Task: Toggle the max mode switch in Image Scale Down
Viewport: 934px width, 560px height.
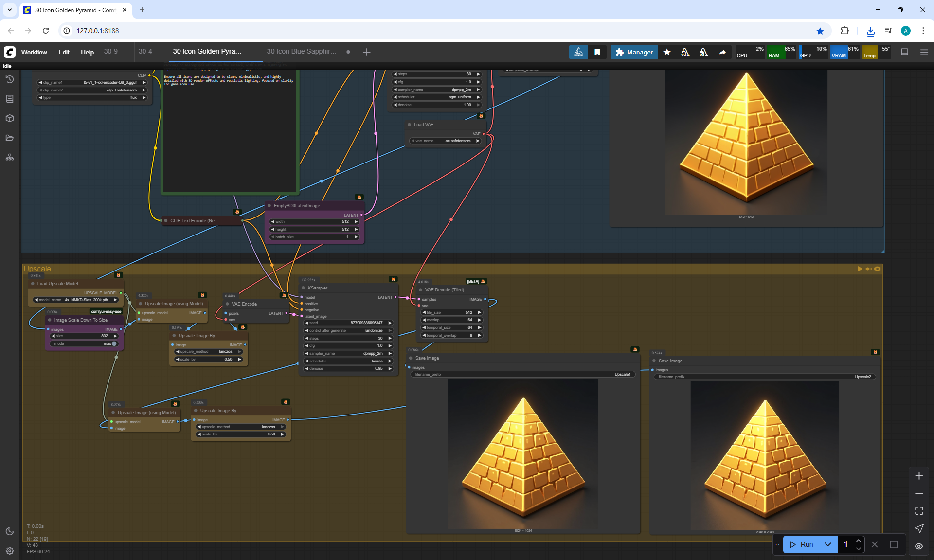Action: click(114, 343)
